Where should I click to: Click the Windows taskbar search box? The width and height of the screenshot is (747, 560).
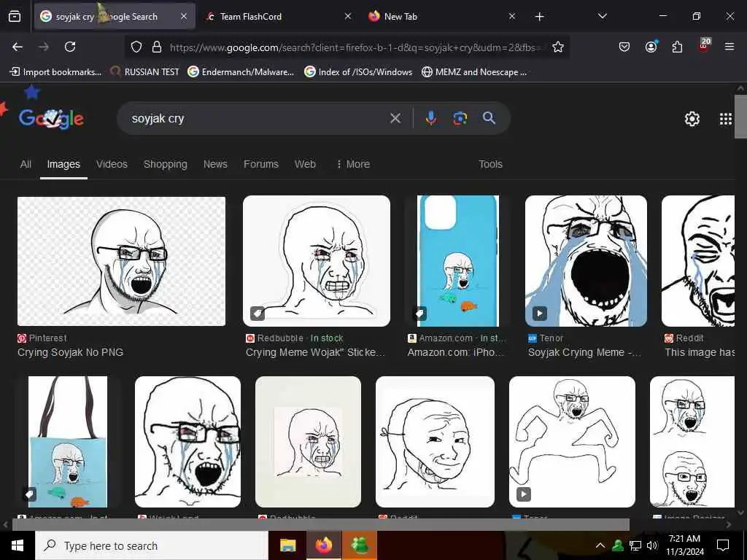[152, 545]
